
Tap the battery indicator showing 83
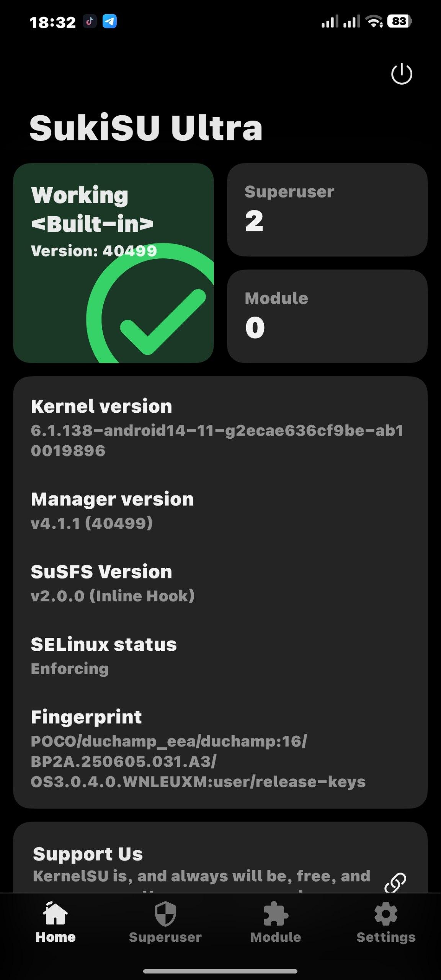click(400, 21)
